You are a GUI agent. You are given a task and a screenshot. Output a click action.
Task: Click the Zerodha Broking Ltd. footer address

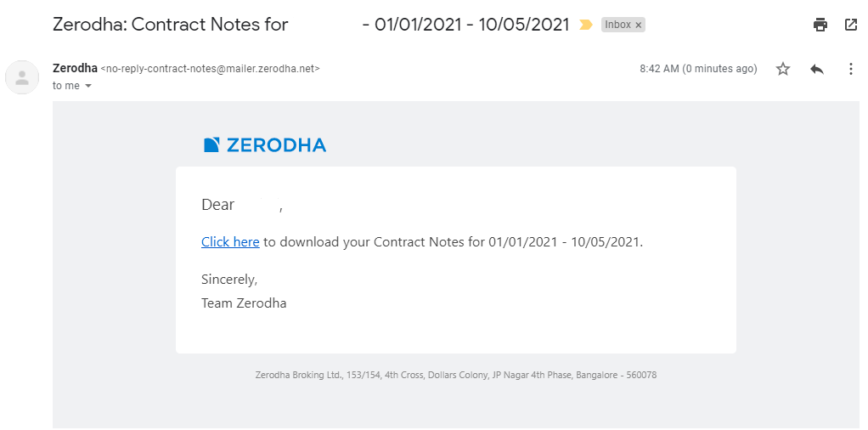456,375
